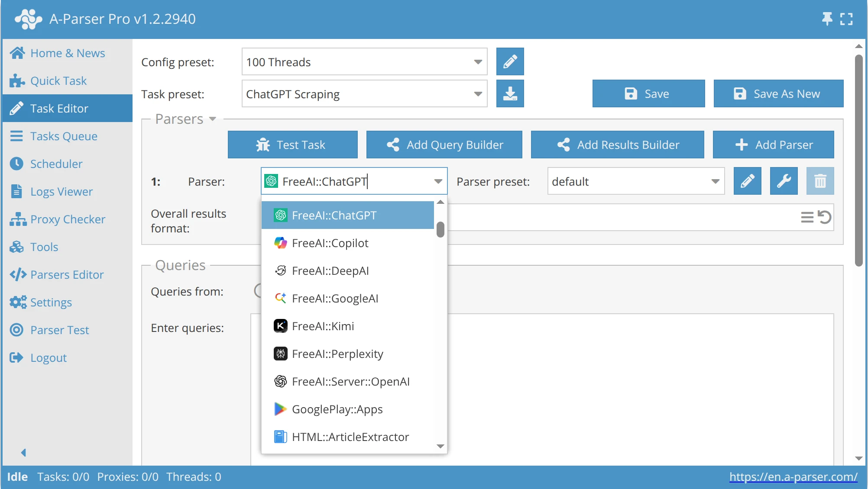Image resolution: width=868 pixels, height=489 pixels.
Task: Open the en.a-parser.com link
Action: click(x=793, y=476)
